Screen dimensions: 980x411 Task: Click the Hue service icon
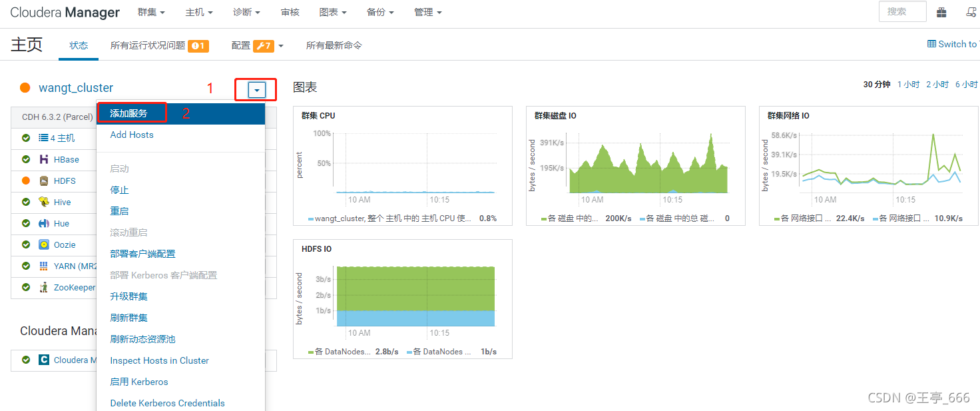pos(44,223)
